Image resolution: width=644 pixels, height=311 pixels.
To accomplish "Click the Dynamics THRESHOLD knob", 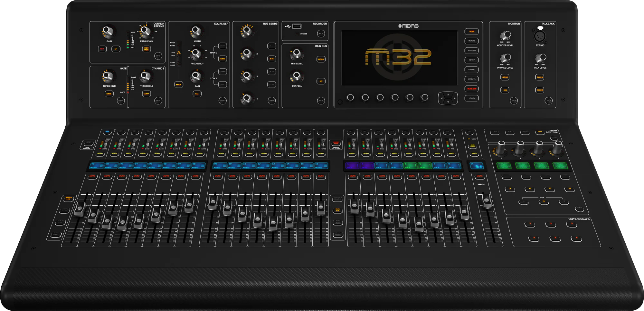I will (x=145, y=76).
